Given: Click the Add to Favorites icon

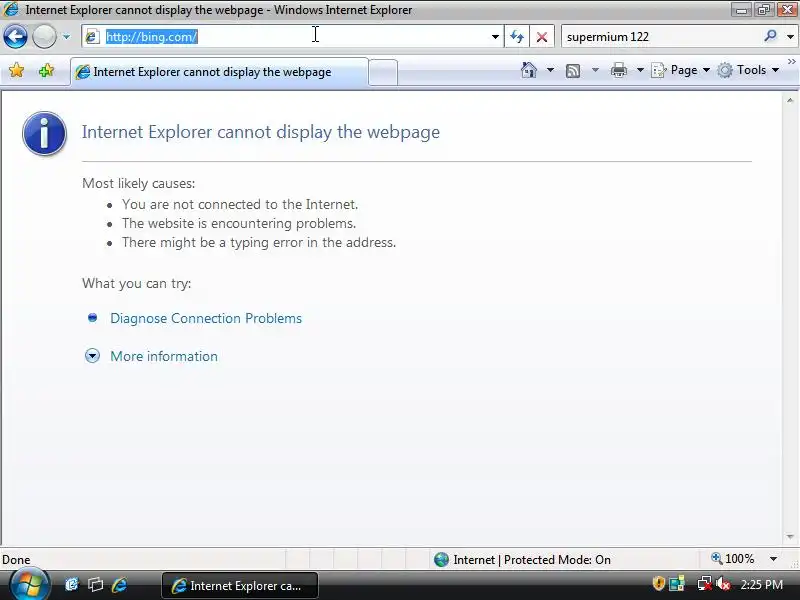Looking at the screenshot, I should coord(46,70).
